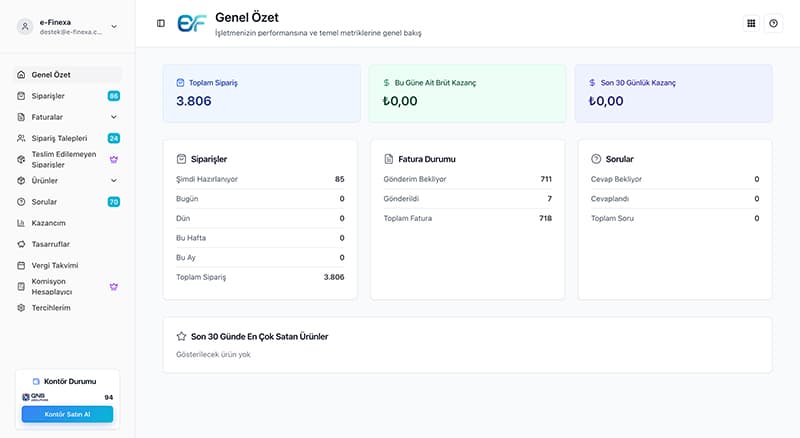The image size is (800, 438).
Task: Click the clock icon in header
Action: pyautogui.click(x=773, y=23)
